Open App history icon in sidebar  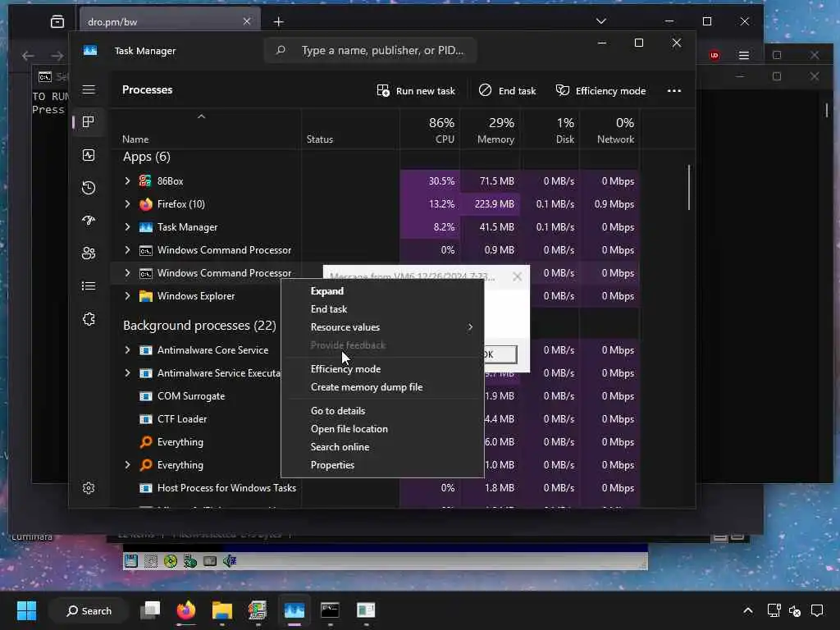89,188
